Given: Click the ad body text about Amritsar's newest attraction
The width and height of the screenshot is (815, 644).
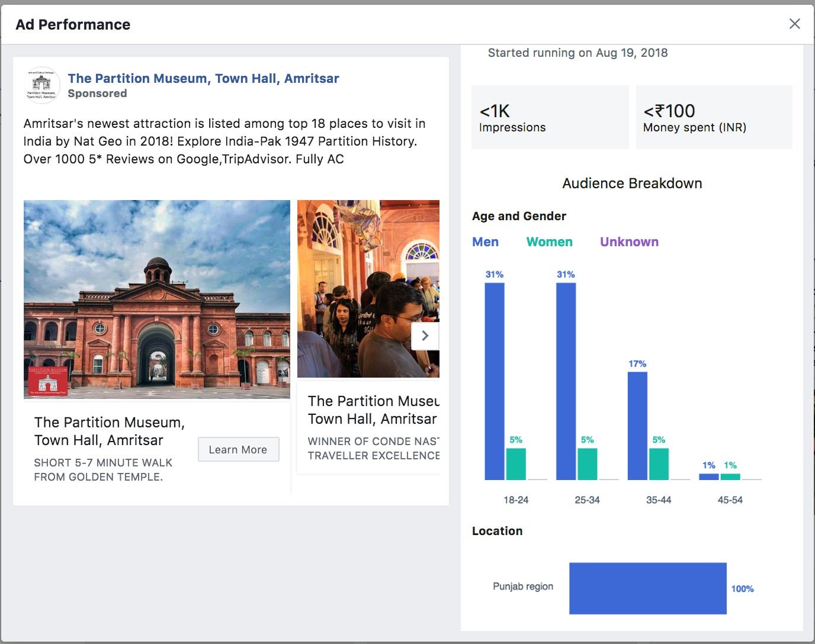Looking at the screenshot, I should 224,141.
